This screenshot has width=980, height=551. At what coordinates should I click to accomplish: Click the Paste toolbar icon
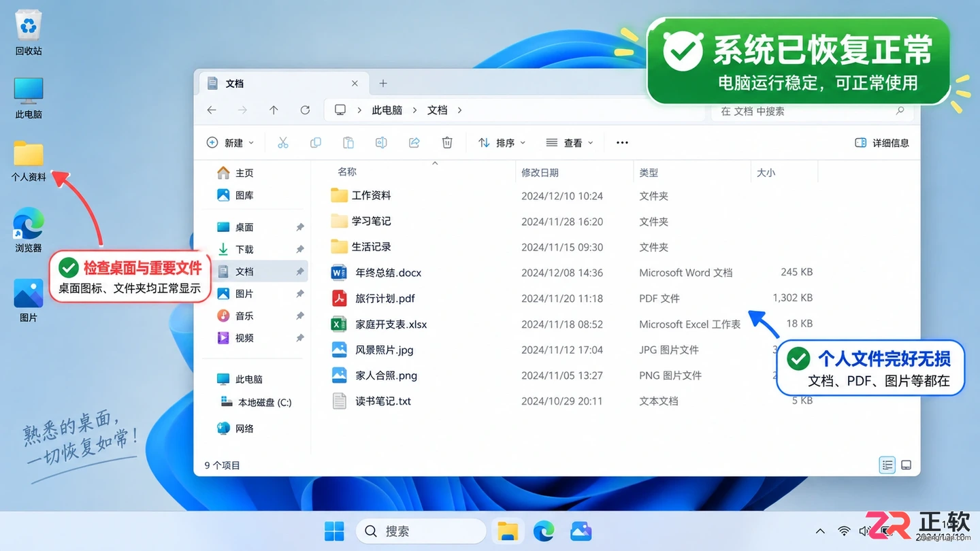pyautogui.click(x=348, y=143)
